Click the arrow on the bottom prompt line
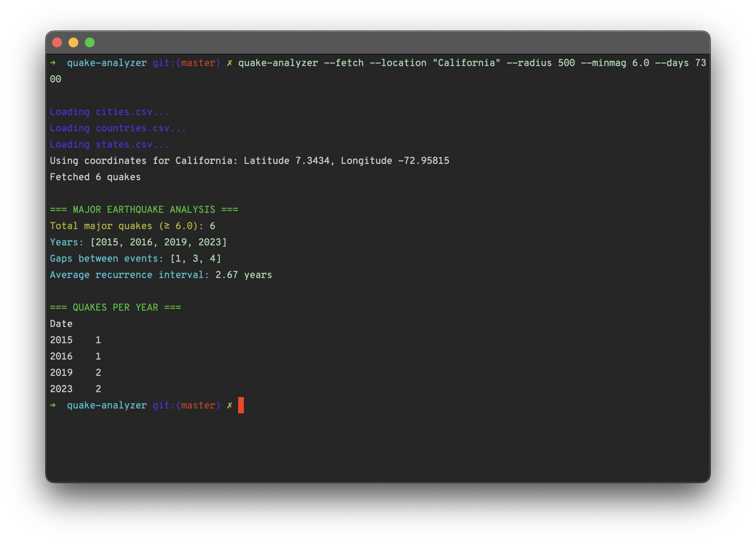The image size is (756, 543). pyautogui.click(x=53, y=405)
